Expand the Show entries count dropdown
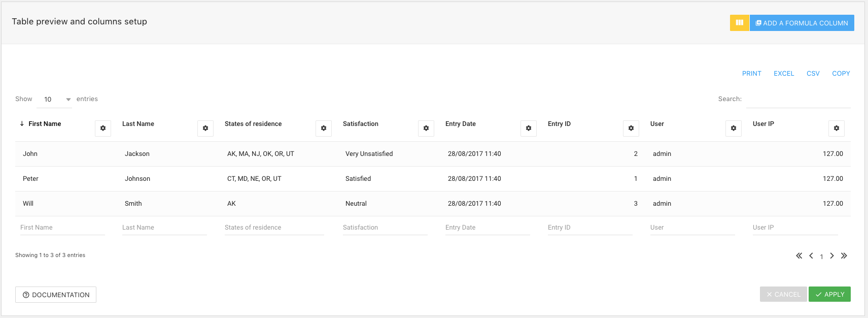The height and width of the screenshot is (318, 868). [54, 100]
